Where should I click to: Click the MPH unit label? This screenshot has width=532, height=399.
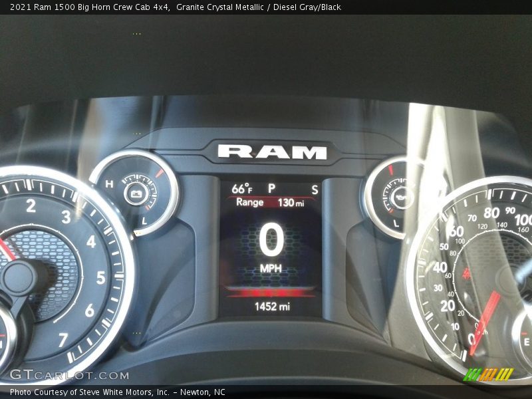pos(271,269)
